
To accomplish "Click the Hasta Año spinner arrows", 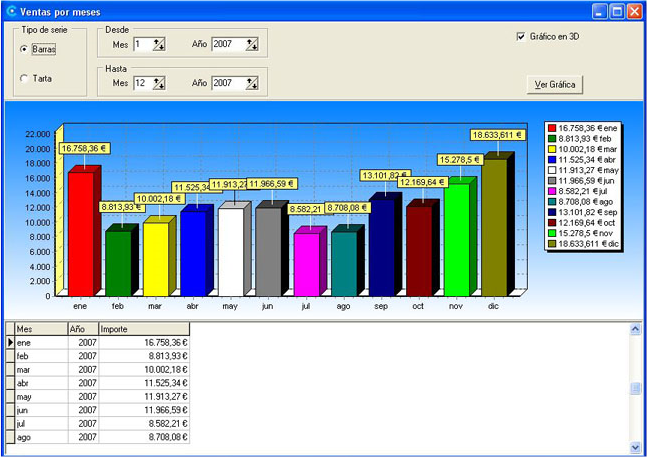I will coord(252,83).
